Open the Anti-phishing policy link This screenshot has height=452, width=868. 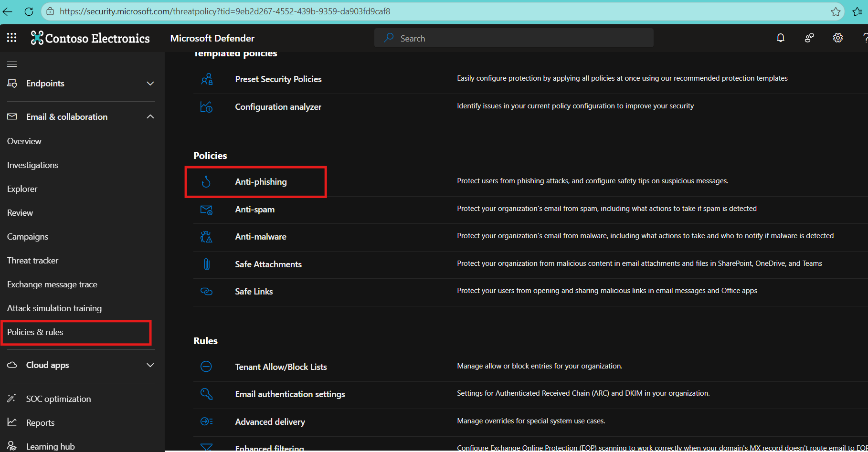261,182
